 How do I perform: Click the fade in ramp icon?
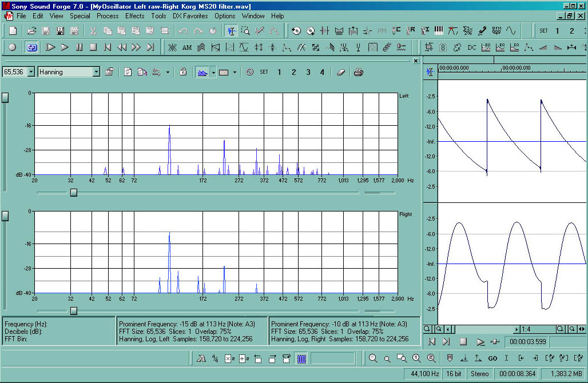tap(543, 47)
